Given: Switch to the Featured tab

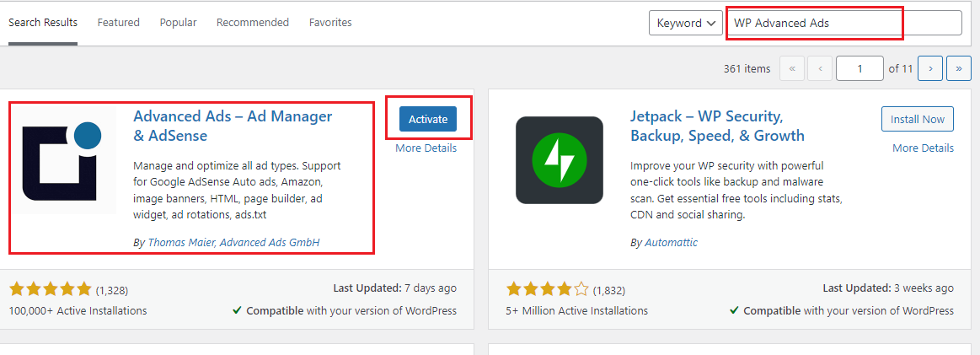Looking at the screenshot, I should coord(119,23).
